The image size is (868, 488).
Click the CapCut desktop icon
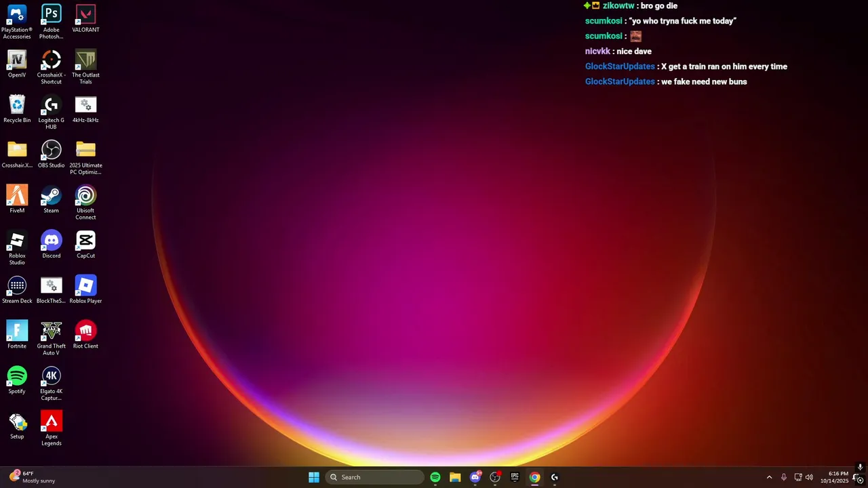pos(85,245)
